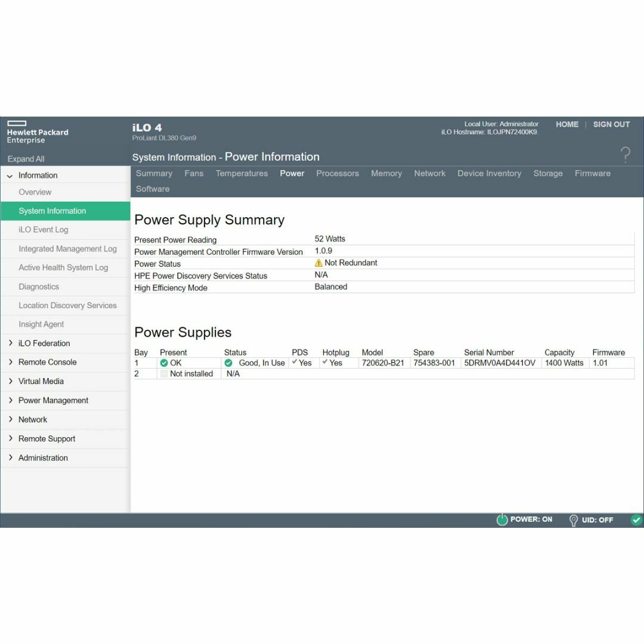Switch to the Firmware tab
Image resolution: width=644 pixels, height=644 pixels.
592,174
